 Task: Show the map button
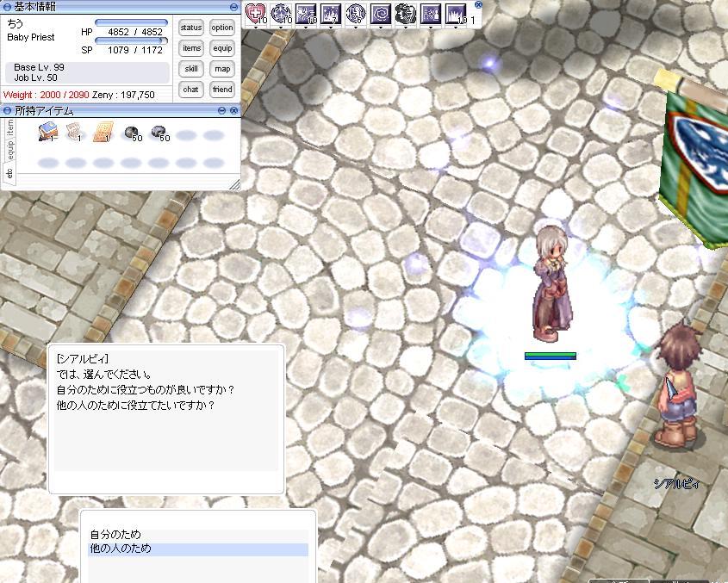coord(222,69)
